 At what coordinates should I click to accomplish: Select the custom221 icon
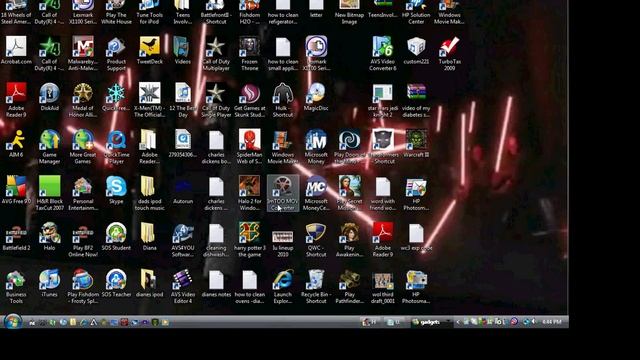coord(416,51)
